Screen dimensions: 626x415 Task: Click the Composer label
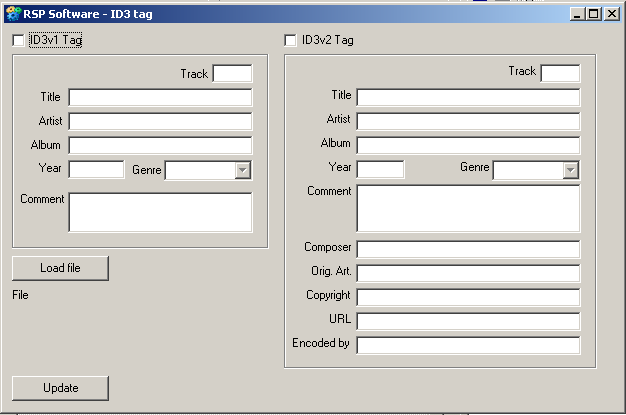pos(327,247)
